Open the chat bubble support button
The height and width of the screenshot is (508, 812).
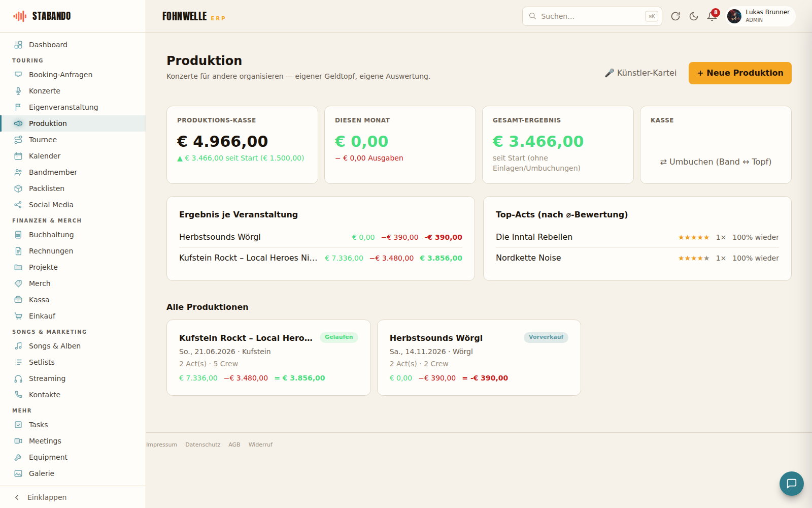tap(792, 484)
